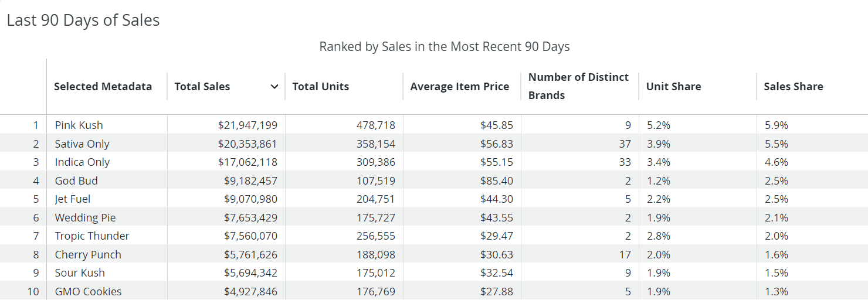Click the Jet Fuel strain cell
Image resolution: width=868 pixels, height=300 pixels.
[x=73, y=199]
